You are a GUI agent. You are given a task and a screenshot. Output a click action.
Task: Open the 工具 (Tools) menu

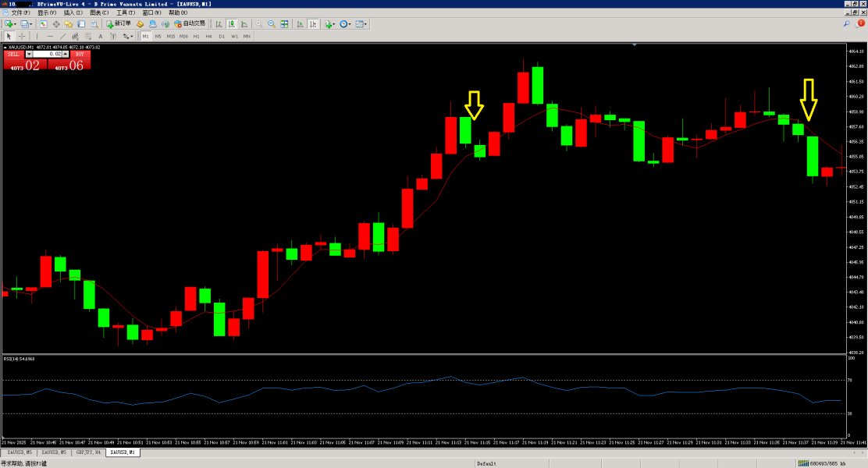click(125, 12)
